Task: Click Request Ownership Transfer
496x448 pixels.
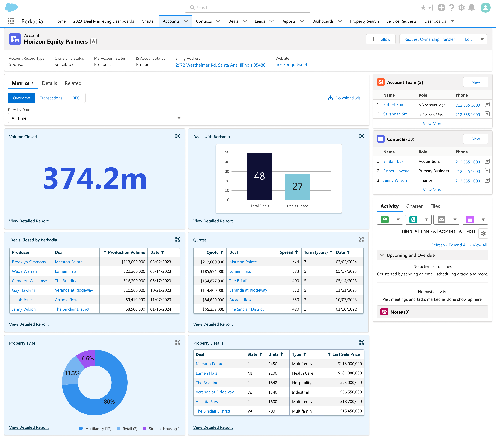Action: pyautogui.click(x=430, y=39)
